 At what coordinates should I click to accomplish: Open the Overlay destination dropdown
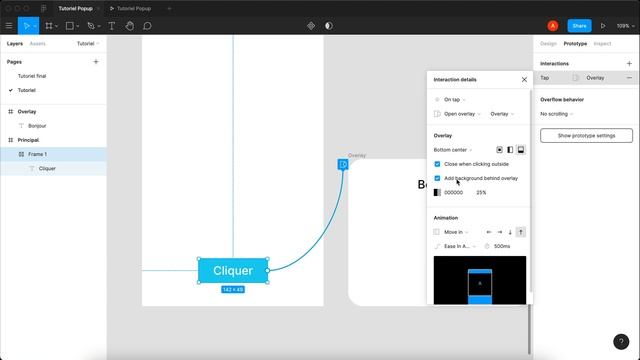pos(502,114)
